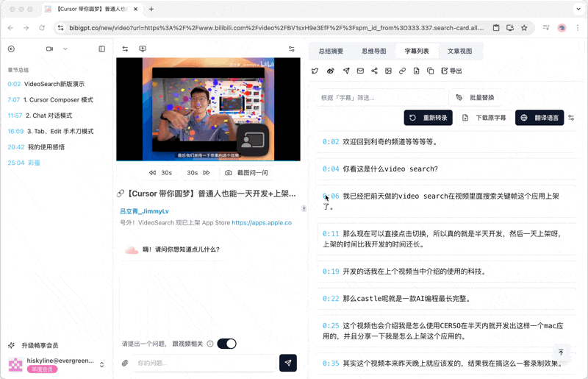Image resolution: width=588 pixels, height=379 pixels.
Task: Share the subtitles to Twitter
Action: [x=315, y=71]
